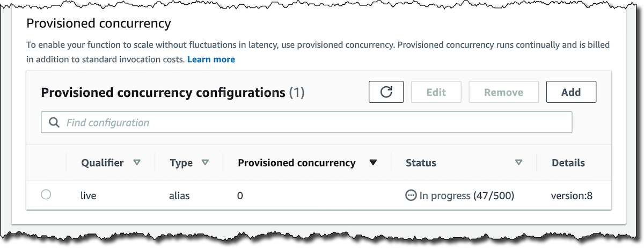Click the magnifier search icon
Image resolution: width=644 pixels, height=248 pixels.
tap(54, 123)
